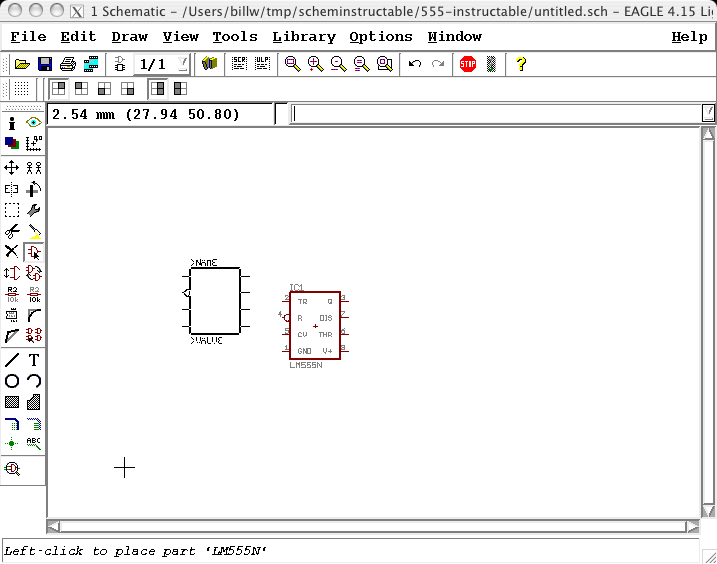Open help with yellow question mark
717x564 pixels.
[x=521, y=64]
